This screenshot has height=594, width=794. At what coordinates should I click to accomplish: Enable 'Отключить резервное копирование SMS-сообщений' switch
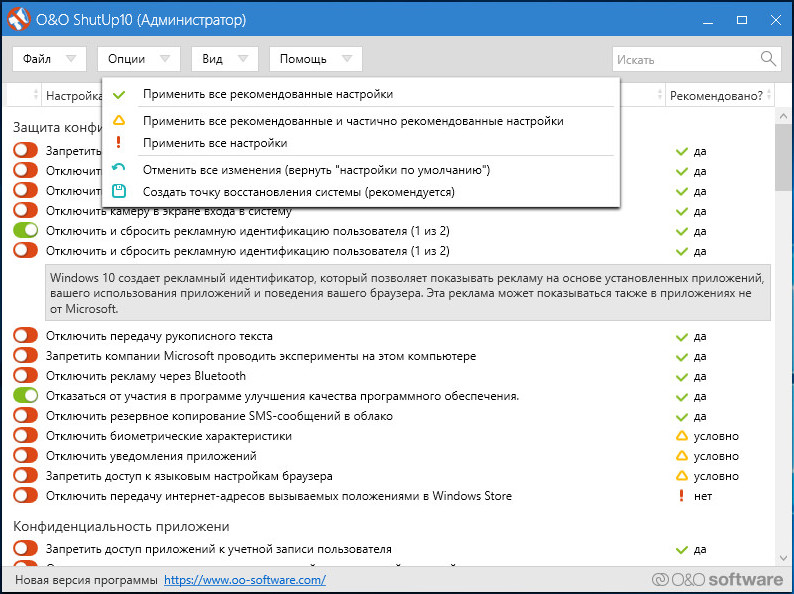tap(25, 415)
